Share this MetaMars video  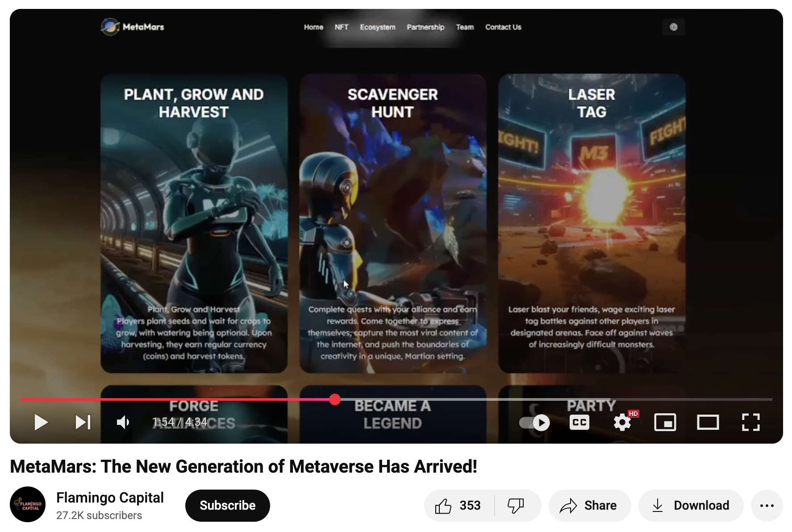pos(589,506)
